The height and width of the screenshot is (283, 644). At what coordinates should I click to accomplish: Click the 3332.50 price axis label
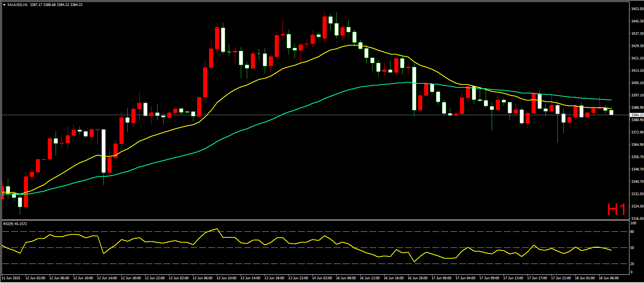coord(637,194)
